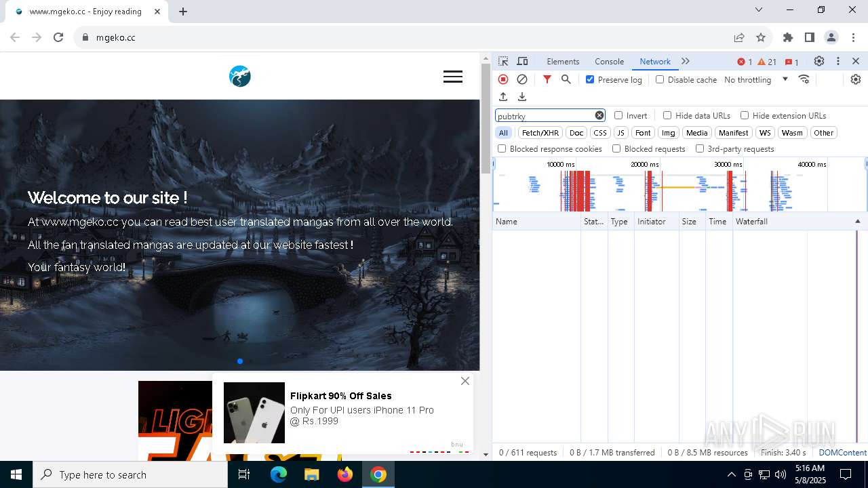Open Chrome three-dot menu
868x488 pixels.
pyautogui.click(x=853, y=37)
